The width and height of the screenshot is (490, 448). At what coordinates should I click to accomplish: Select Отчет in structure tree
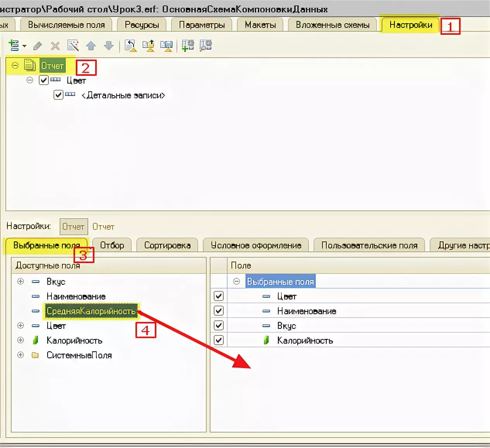pos(52,65)
